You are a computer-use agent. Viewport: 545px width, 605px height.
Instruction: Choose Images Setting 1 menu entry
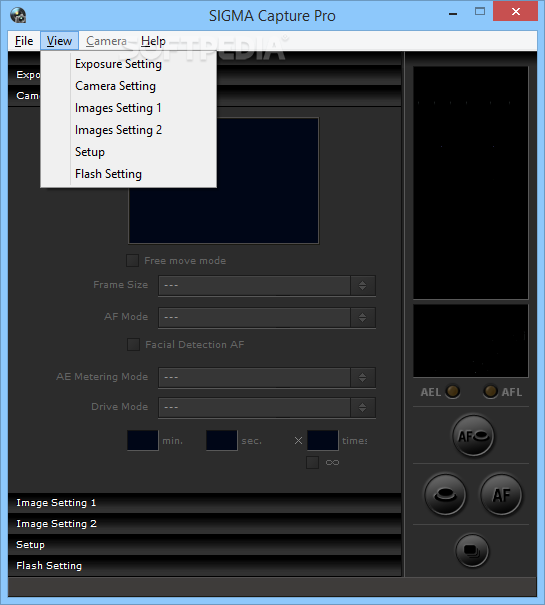point(129,108)
